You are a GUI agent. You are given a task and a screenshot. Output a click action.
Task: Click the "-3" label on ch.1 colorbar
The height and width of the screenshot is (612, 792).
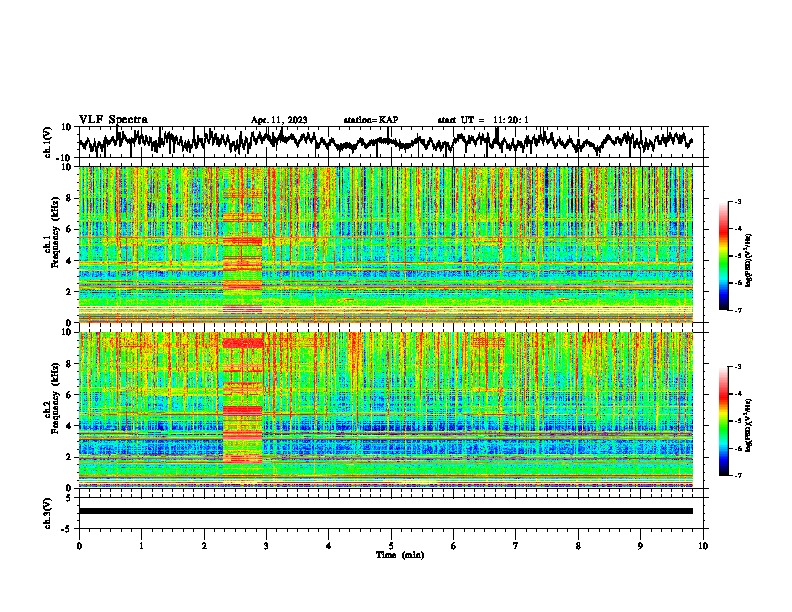[737, 201]
